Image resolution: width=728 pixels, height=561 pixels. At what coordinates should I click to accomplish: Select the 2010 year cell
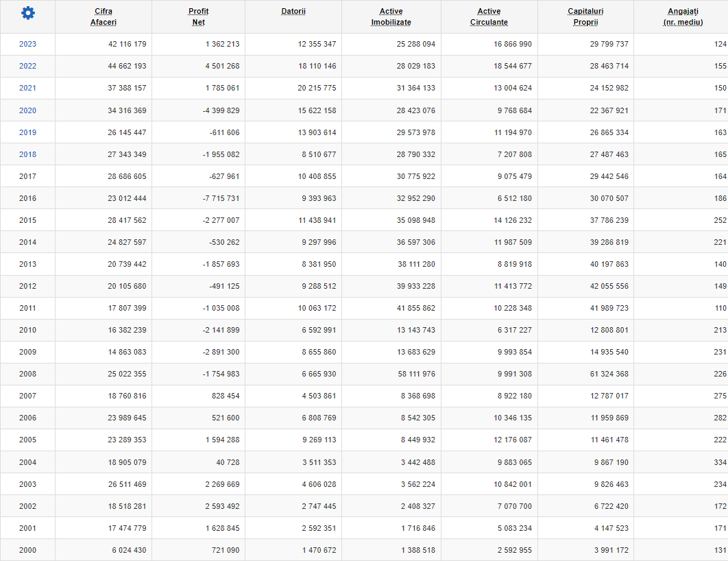tap(27, 330)
